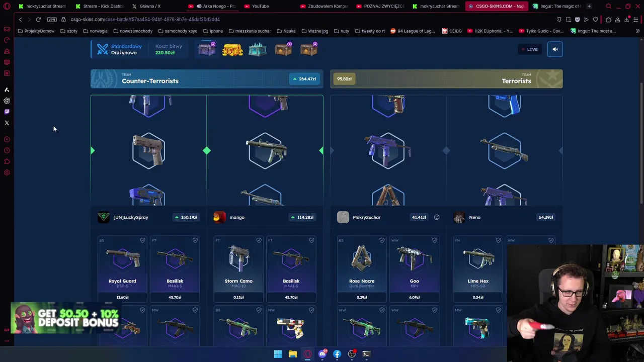Open the Goo MP9 skin card
The height and width of the screenshot is (362, 644).
(x=414, y=269)
